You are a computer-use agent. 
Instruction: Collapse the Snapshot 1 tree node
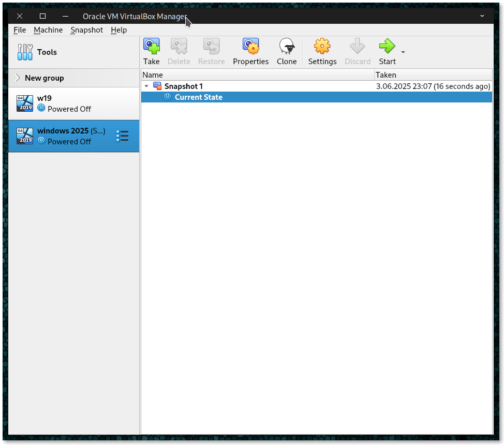(x=146, y=86)
